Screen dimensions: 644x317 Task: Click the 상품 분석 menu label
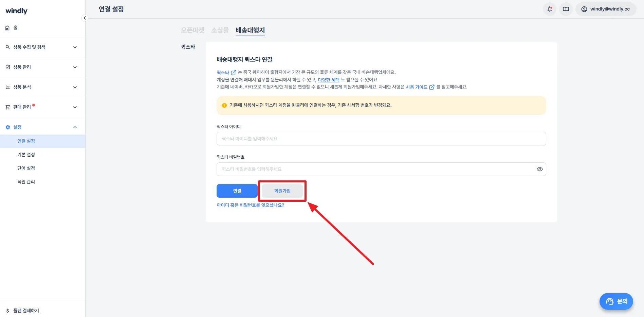point(22,87)
